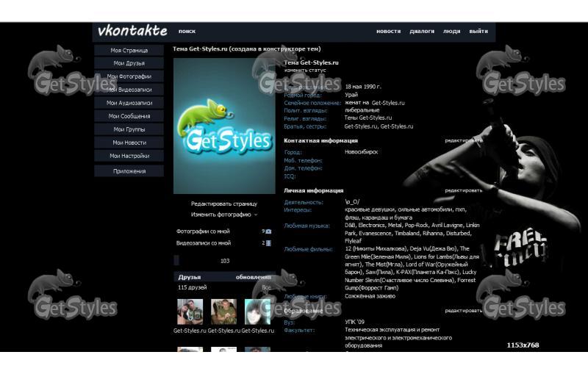The height and width of the screenshot is (374, 588).
Task: Click выйти to log out
Action: [x=478, y=31]
